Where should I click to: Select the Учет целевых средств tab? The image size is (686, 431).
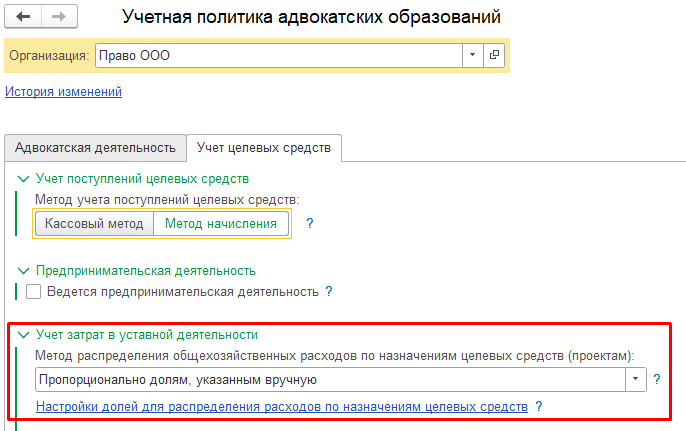[x=264, y=148]
